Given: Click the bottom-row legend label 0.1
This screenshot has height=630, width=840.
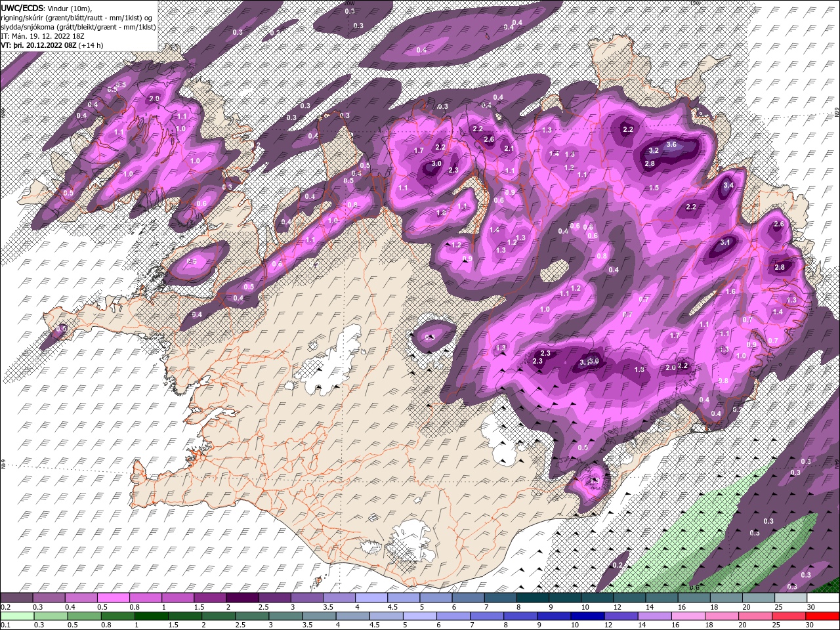Looking at the screenshot, I should click(5, 625).
